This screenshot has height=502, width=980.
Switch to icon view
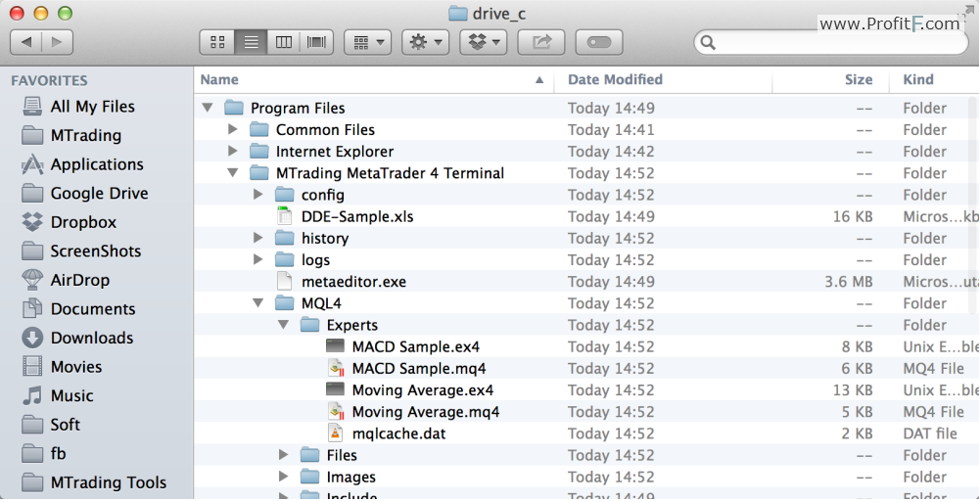[x=217, y=42]
